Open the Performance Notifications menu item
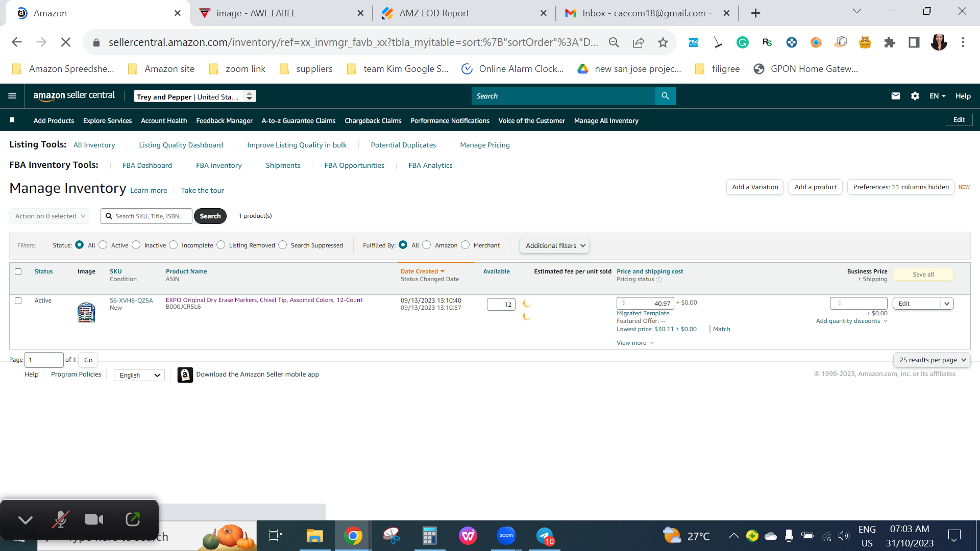The height and width of the screenshot is (551, 980). (450, 121)
